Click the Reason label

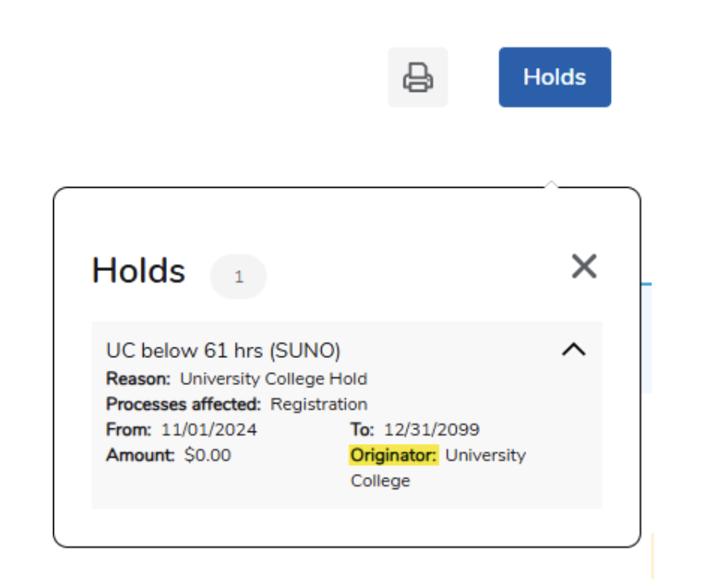tap(138, 379)
